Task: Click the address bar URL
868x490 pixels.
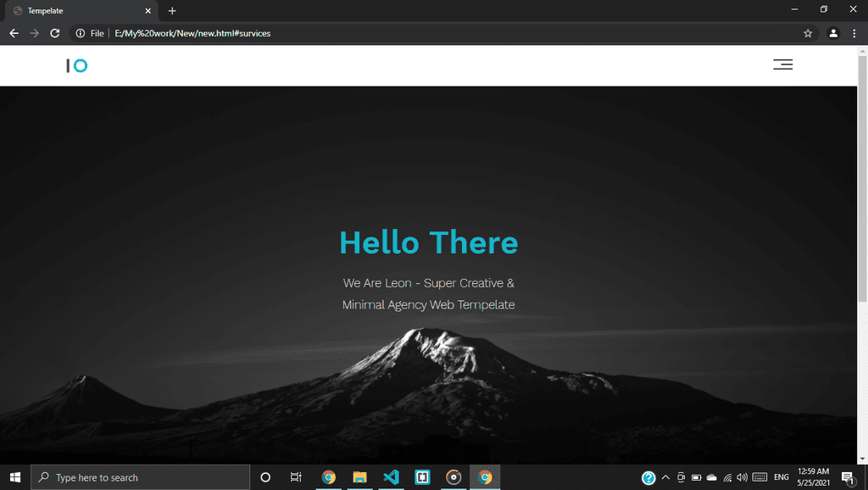Action: coord(192,33)
